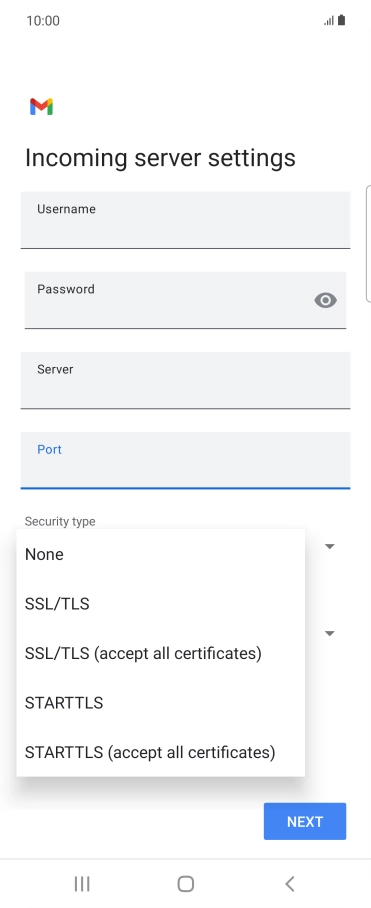Focus the Username input field
This screenshot has height=908, width=371.
(185, 220)
